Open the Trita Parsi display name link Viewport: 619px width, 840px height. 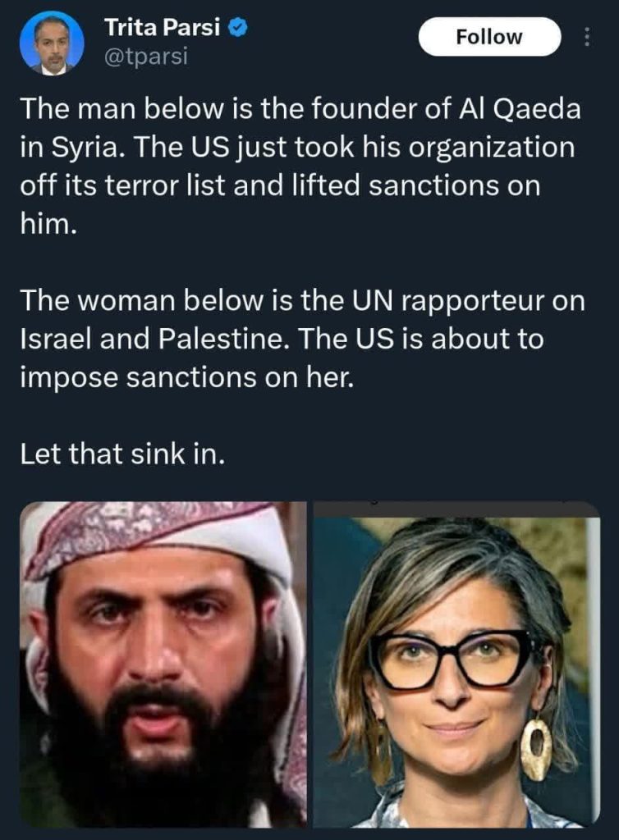[x=162, y=27]
